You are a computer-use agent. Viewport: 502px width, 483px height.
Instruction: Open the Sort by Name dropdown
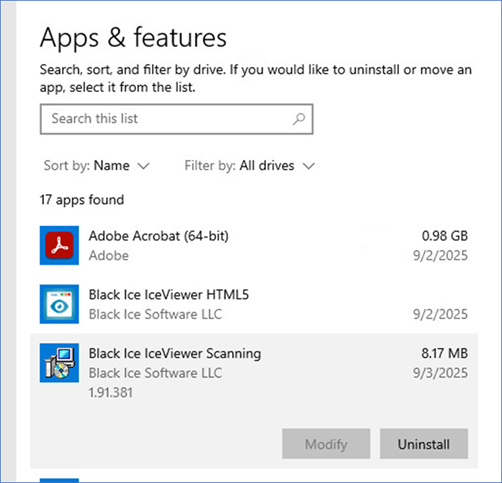coord(97,166)
